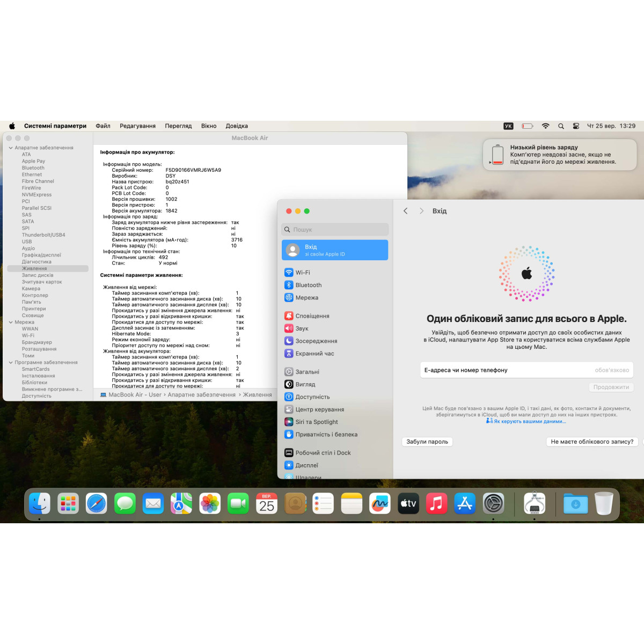Open the Редагування menu
This screenshot has height=644, width=644.
tap(137, 126)
